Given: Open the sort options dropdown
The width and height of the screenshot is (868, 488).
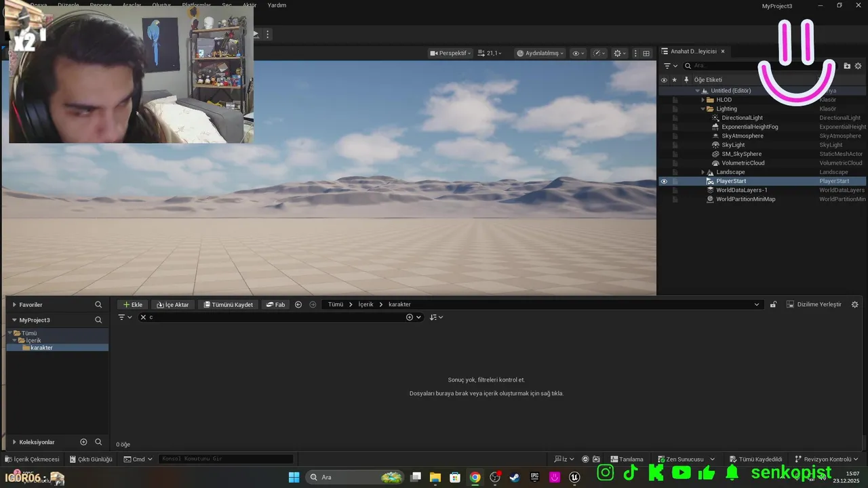Looking at the screenshot, I should pyautogui.click(x=436, y=317).
